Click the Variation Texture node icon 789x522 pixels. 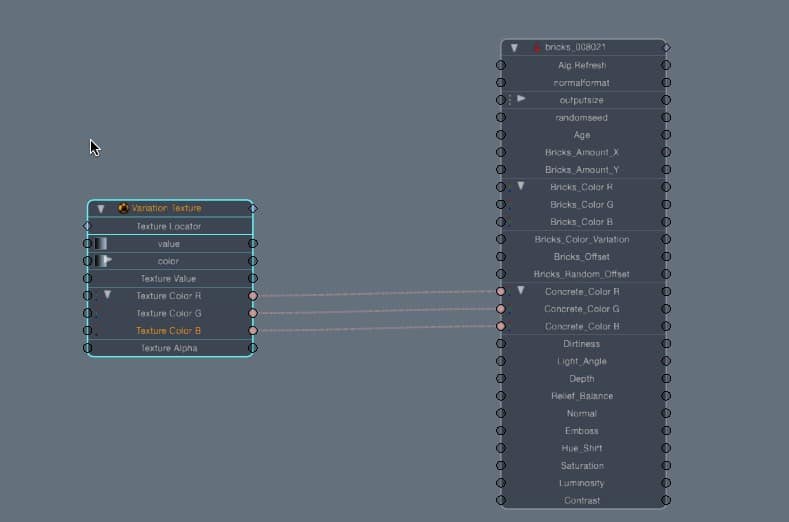(123, 208)
